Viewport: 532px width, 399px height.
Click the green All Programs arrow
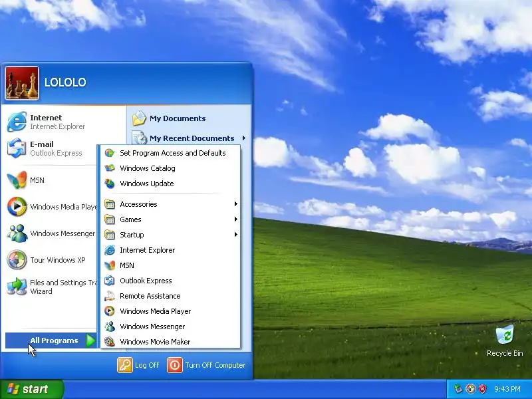(x=90, y=340)
